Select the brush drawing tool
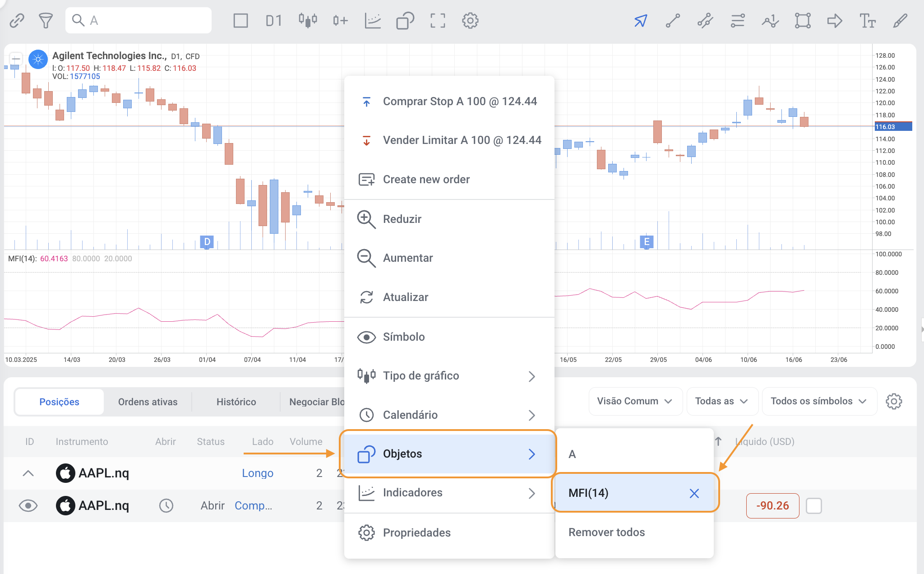The height and width of the screenshot is (574, 924). pyautogui.click(x=900, y=21)
